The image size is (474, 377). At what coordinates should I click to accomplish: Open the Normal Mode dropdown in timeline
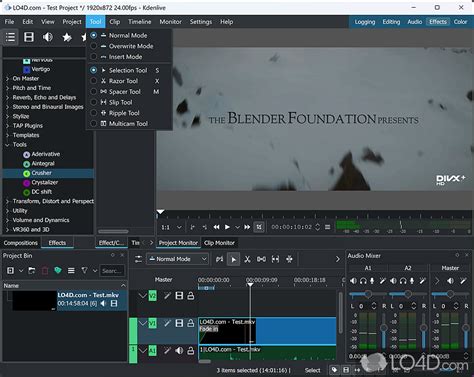(178, 259)
